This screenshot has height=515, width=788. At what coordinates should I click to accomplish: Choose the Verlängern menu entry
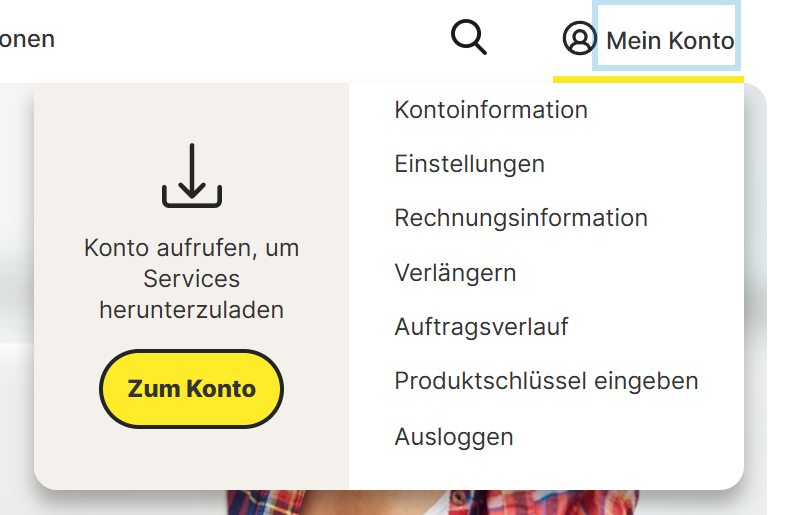click(455, 272)
